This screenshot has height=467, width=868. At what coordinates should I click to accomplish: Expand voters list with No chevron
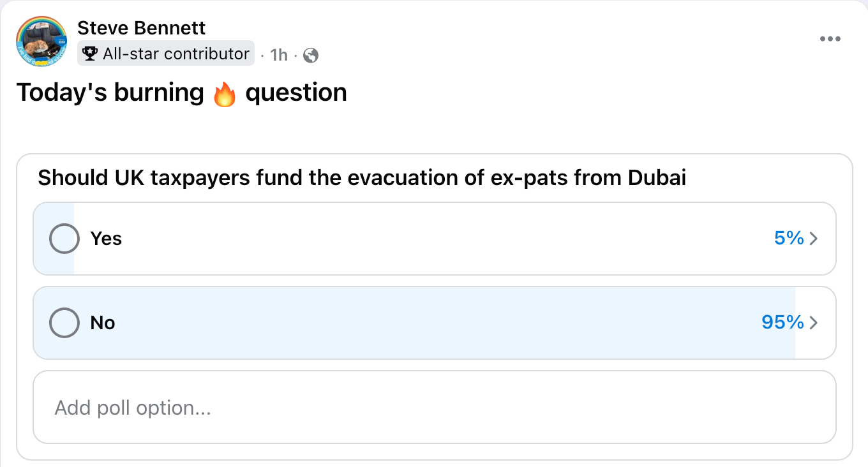[x=814, y=323]
